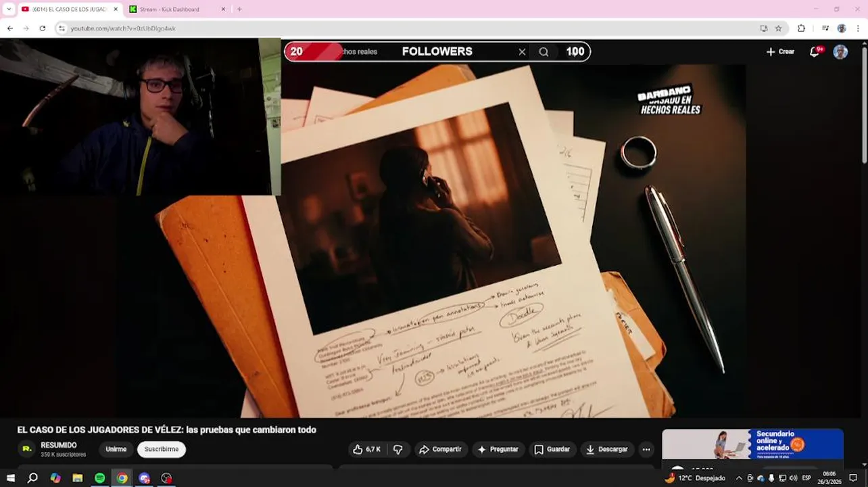The height and width of the screenshot is (487, 868).
Task: Click the video title text
Action: (166, 430)
